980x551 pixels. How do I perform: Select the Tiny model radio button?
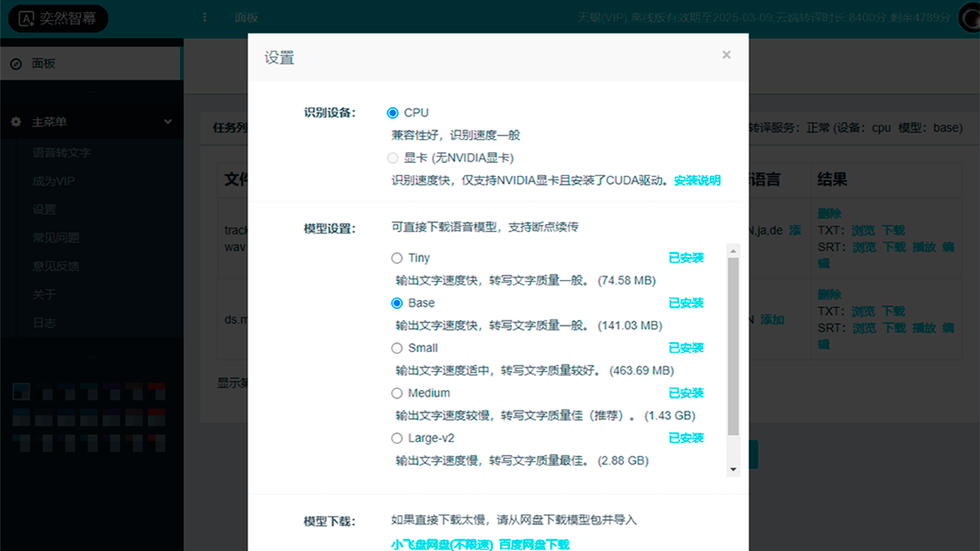pos(397,258)
